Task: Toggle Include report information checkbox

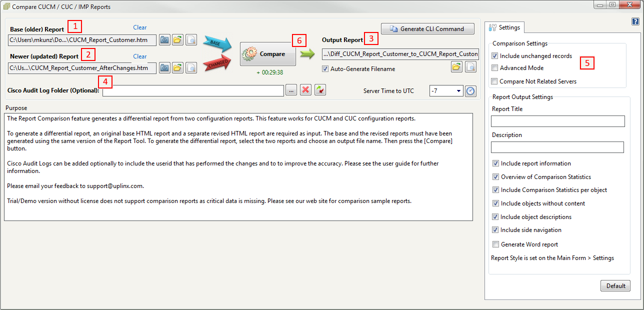Action: [x=496, y=163]
